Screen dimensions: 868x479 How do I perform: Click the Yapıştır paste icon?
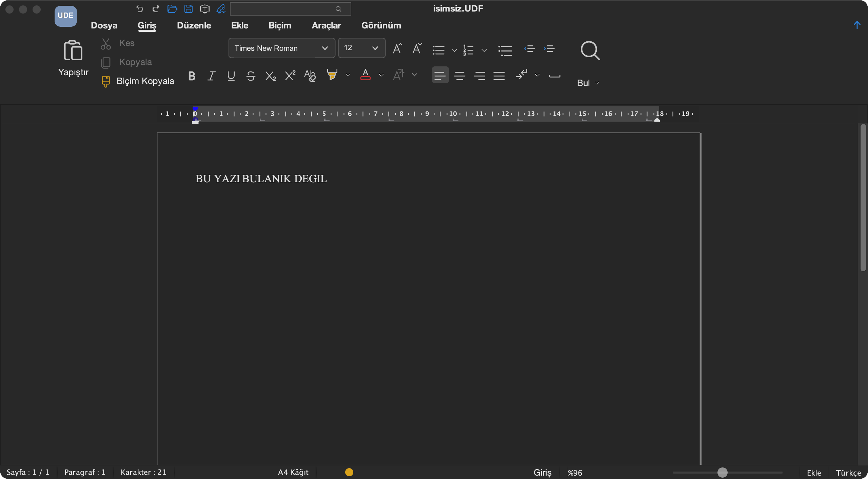pyautogui.click(x=73, y=50)
